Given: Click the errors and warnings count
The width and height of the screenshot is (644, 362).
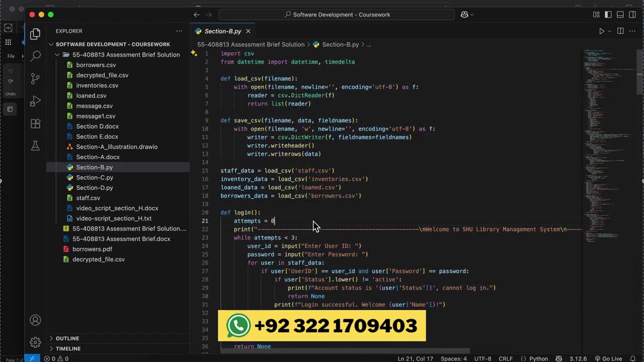Looking at the screenshot, I should (56, 358).
